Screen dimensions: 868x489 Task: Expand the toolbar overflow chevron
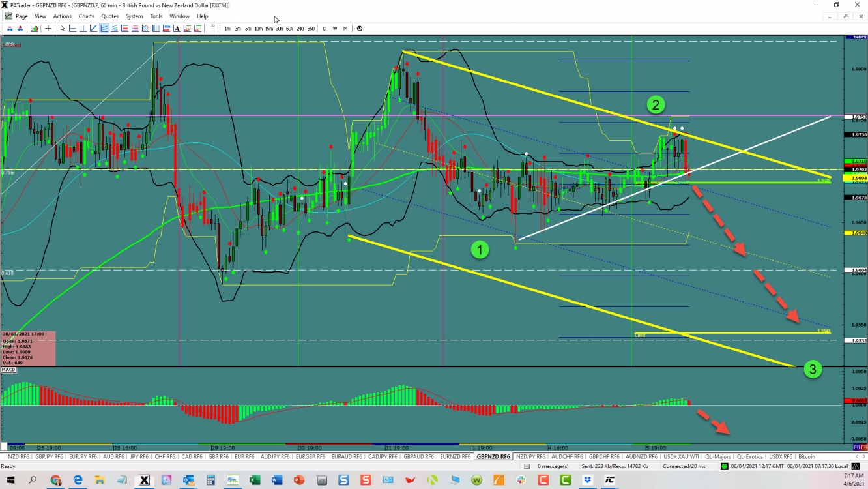pos(212,27)
